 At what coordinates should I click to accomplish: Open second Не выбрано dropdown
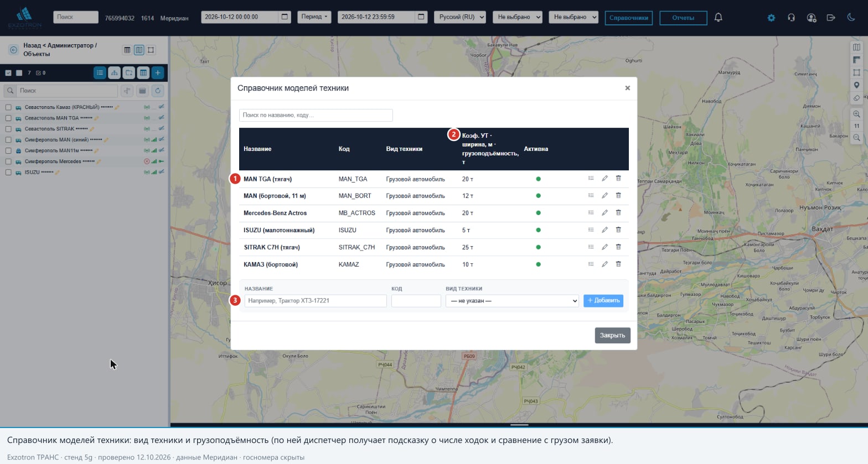pyautogui.click(x=573, y=17)
